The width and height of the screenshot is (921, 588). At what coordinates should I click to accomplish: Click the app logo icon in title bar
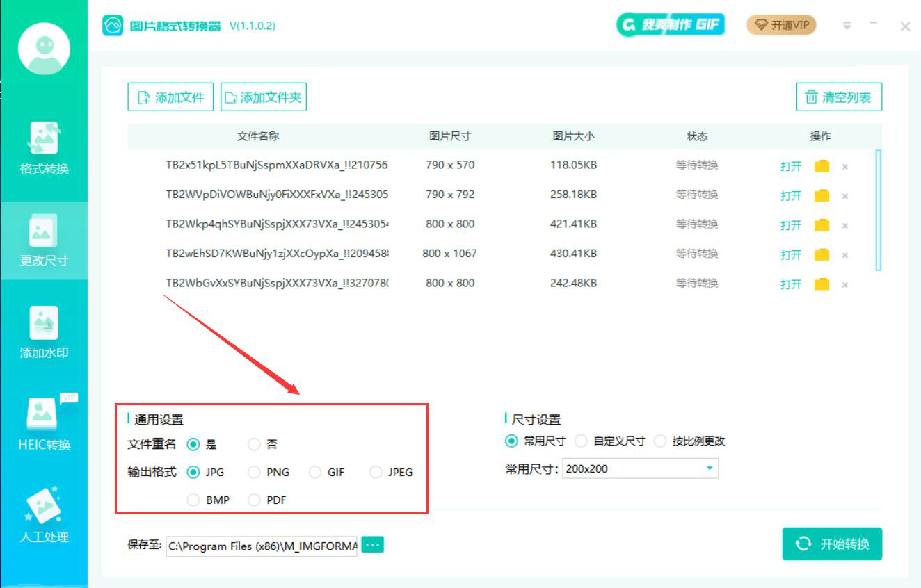[x=113, y=26]
